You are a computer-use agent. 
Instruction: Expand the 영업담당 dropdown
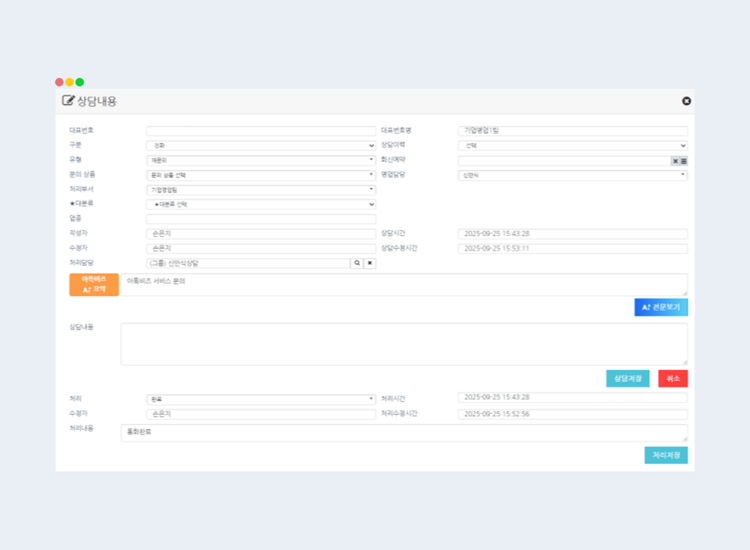point(572,175)
